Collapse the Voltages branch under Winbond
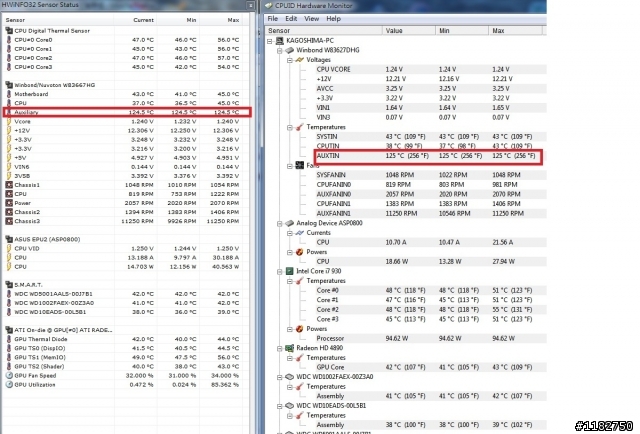Screen dimensions: 640x434 (x=289, y=60)
